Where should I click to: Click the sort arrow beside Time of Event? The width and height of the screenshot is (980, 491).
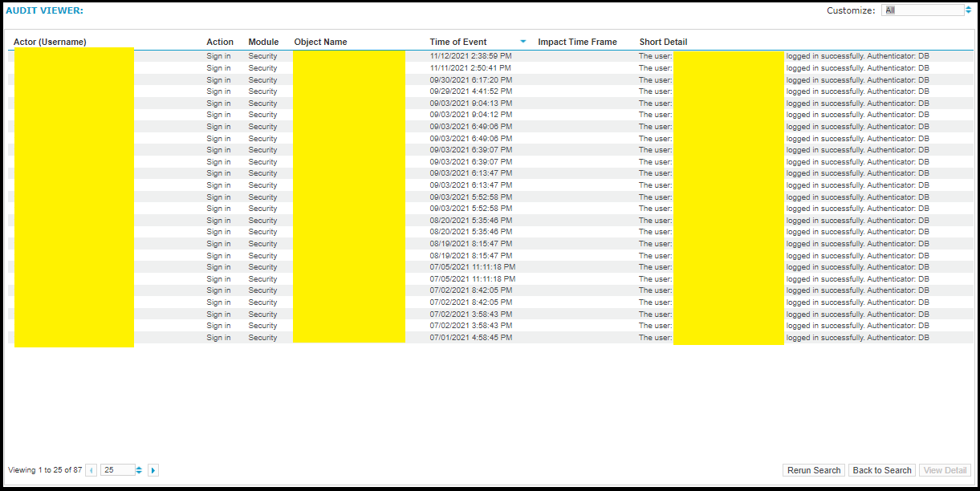[523, 42]
